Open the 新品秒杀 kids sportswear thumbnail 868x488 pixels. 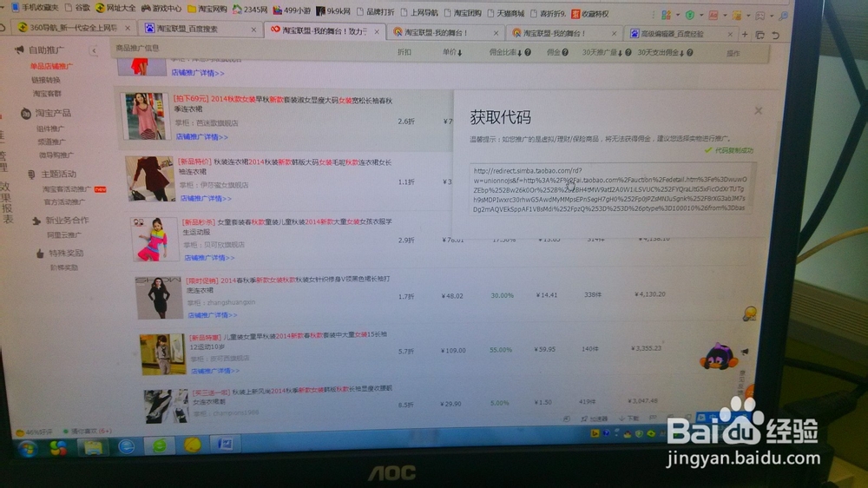point(155,239)
